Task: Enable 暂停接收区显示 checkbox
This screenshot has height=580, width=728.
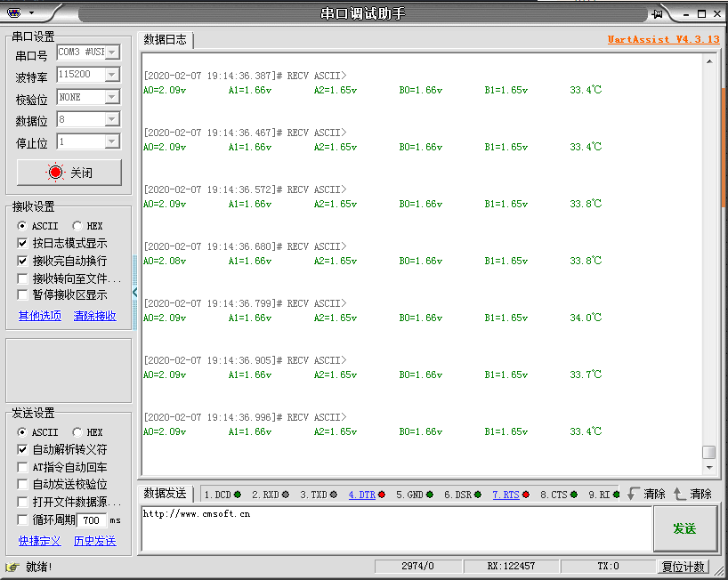Action: pyautogui.click(x=22, y=294)
